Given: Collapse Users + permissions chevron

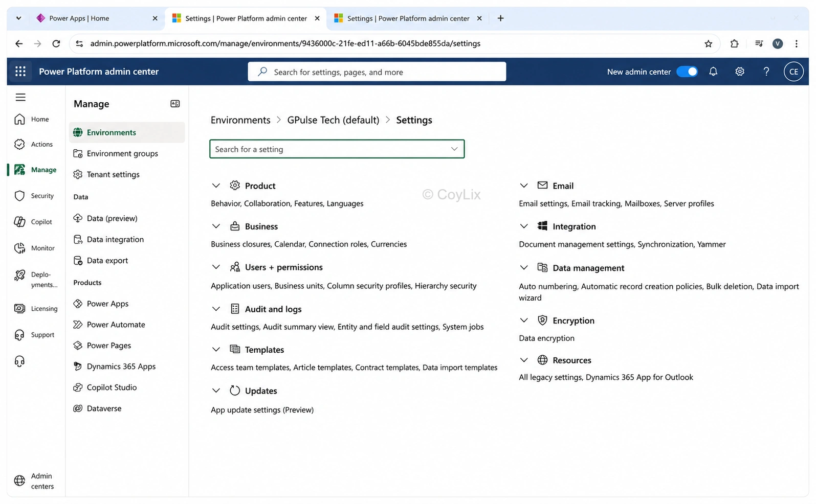Looking at the screenshot, I should pos(216,267).
